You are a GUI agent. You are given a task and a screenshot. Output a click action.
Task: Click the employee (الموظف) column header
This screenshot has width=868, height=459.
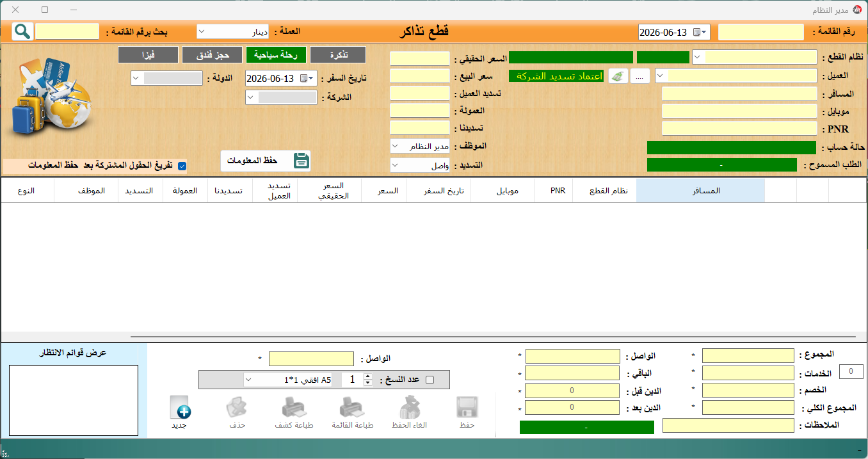(x=86, y=191)
